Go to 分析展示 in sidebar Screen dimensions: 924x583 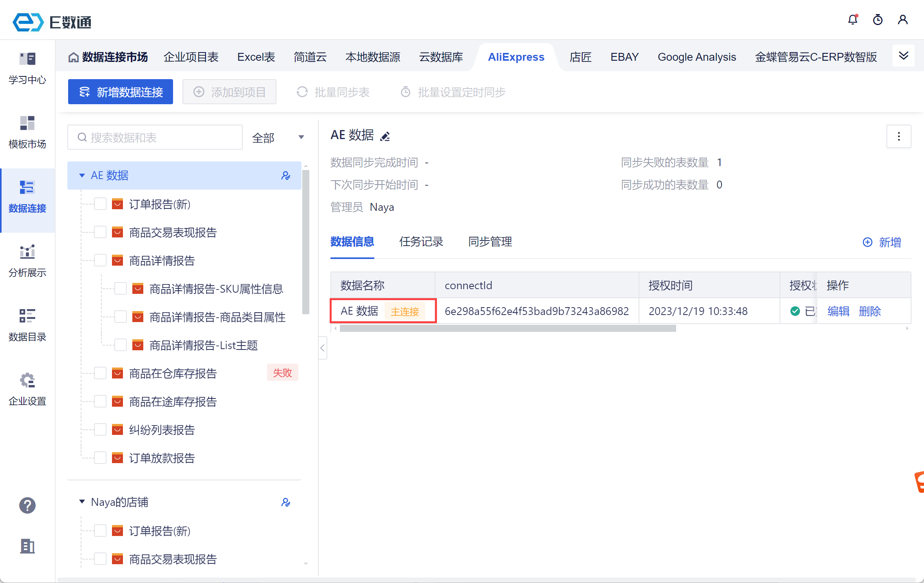tap(27, 261)
